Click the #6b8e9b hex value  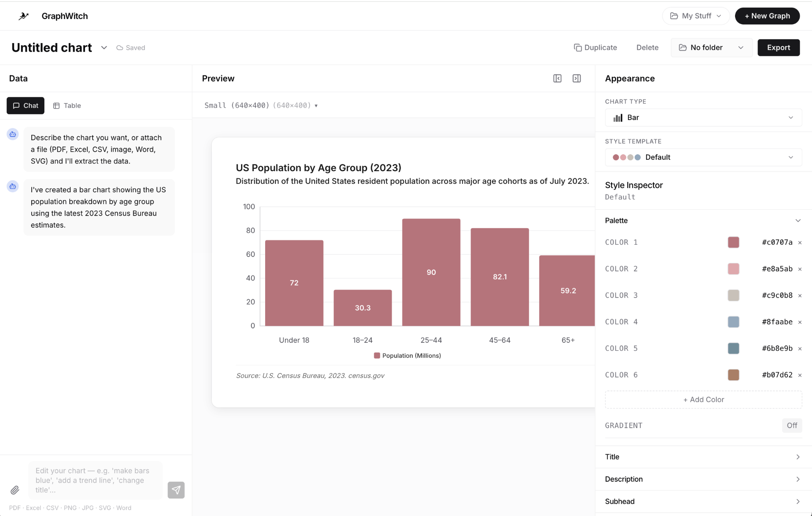[x=777, y=348]
